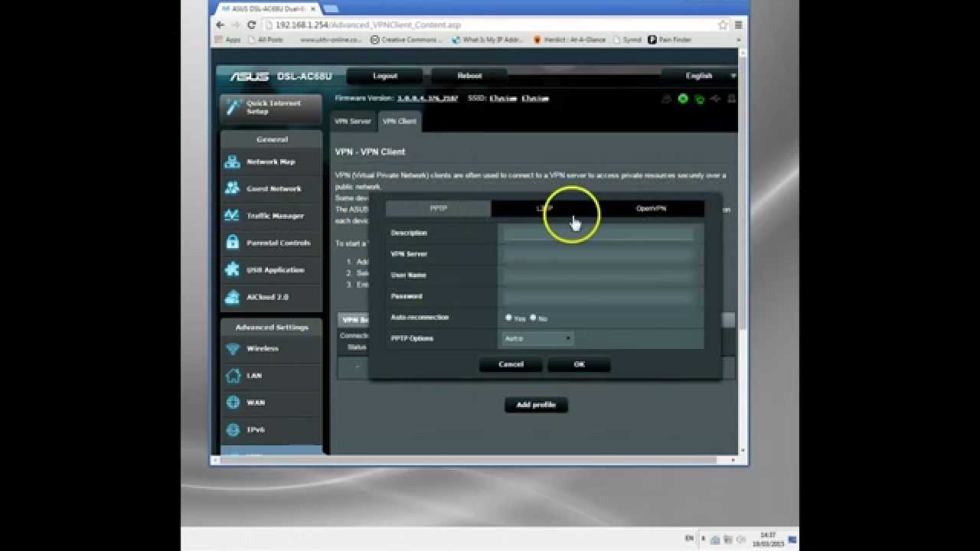Open Network Map from sidebar
Screen dimensions: 980x551
[271, 161]
